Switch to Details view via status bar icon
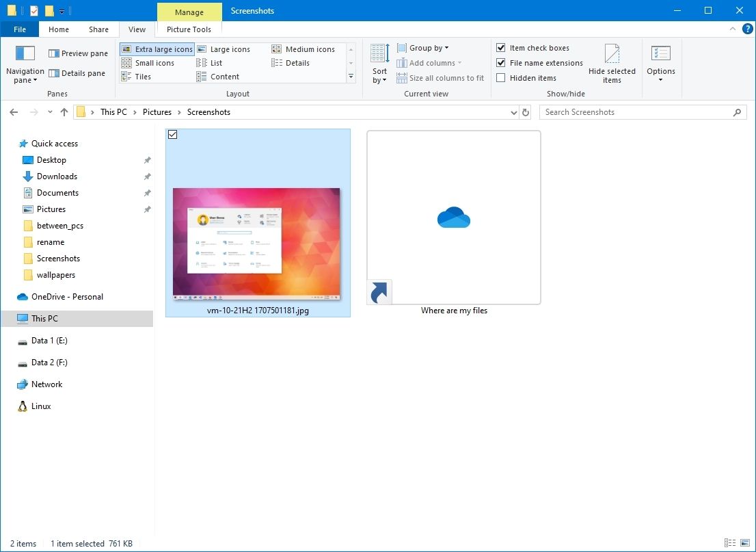 729,542
